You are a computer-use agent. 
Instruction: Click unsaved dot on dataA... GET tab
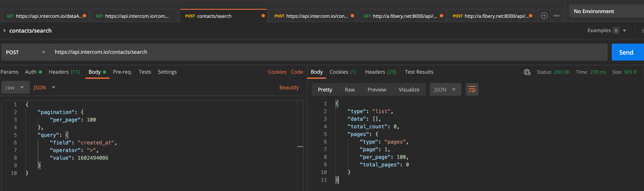pyautogui.click(x=84, y=16)
